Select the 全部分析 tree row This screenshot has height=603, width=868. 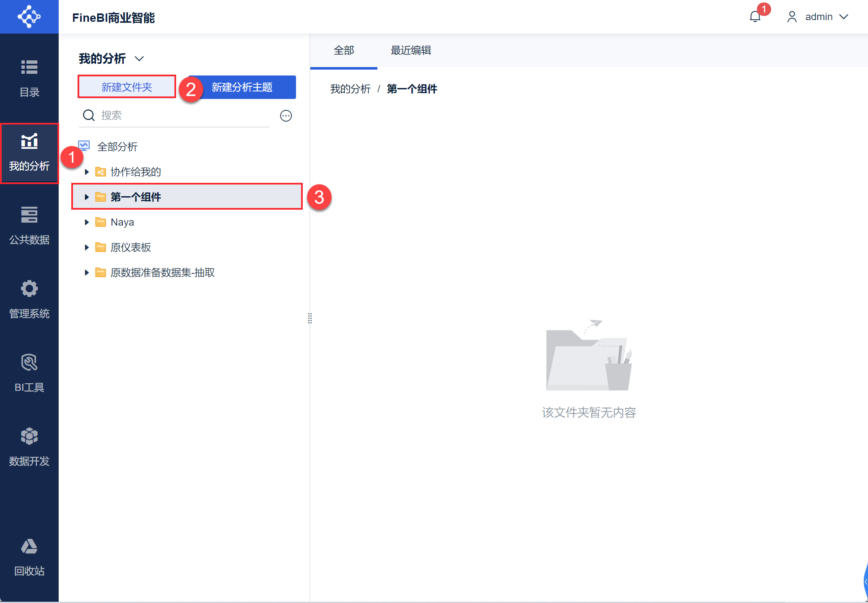pyautogui.click(x=187, y=147)
